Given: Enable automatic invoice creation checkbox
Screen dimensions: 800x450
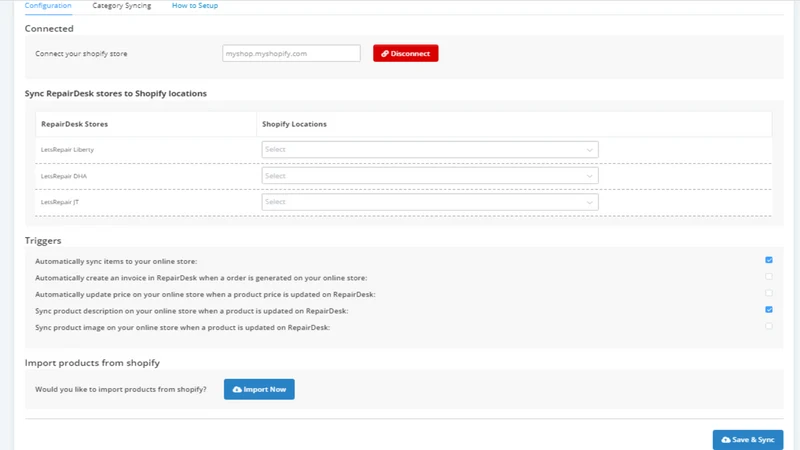Looking at the screenshot, I should click(x=769, y=277).
